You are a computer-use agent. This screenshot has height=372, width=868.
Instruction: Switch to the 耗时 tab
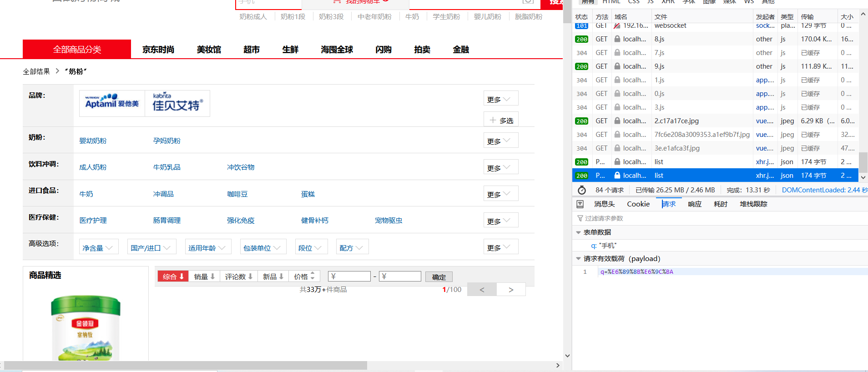721,204
